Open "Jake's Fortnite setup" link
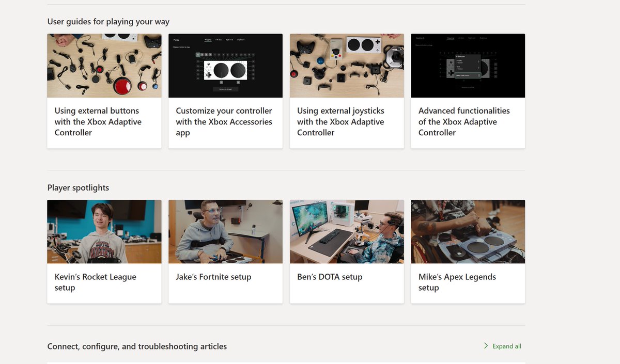 213,277
